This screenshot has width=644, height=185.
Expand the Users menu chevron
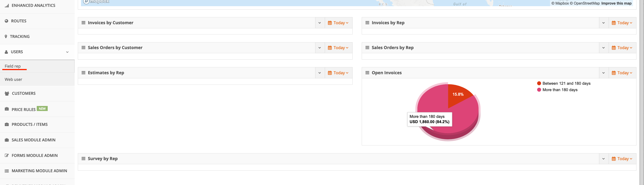[x=67, y=52]
